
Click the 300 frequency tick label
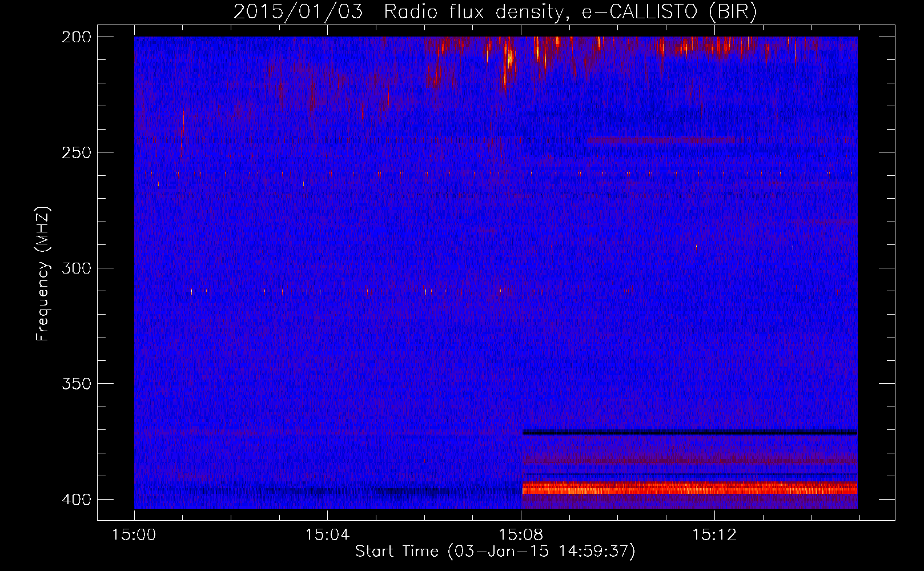tap(76, 268)
